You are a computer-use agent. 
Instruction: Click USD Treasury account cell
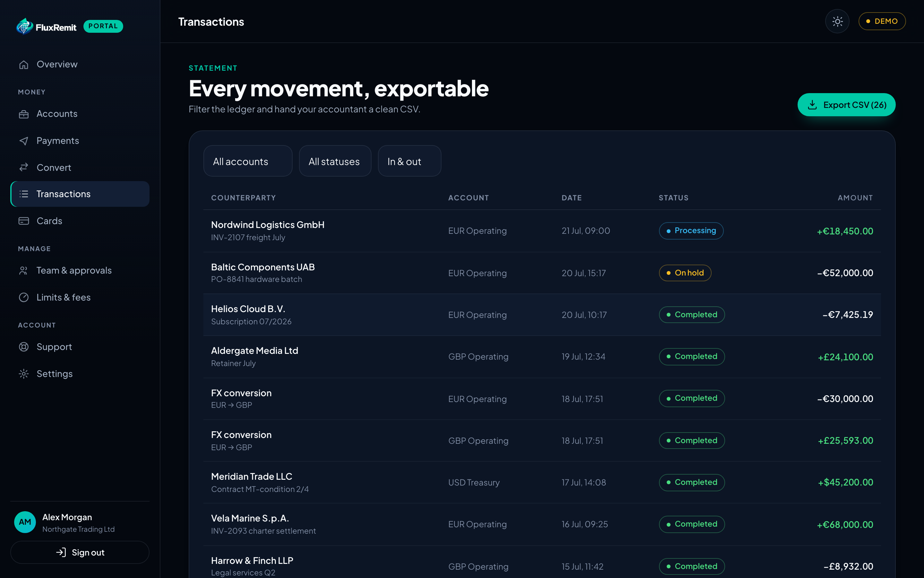click(x=474, y=483)
